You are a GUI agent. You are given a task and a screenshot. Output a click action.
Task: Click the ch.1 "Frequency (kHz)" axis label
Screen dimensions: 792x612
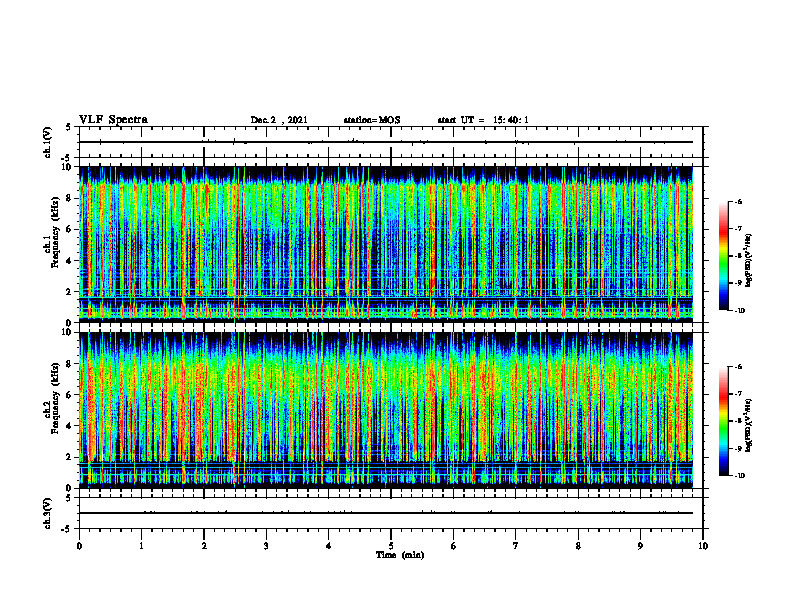click(55, 231)
